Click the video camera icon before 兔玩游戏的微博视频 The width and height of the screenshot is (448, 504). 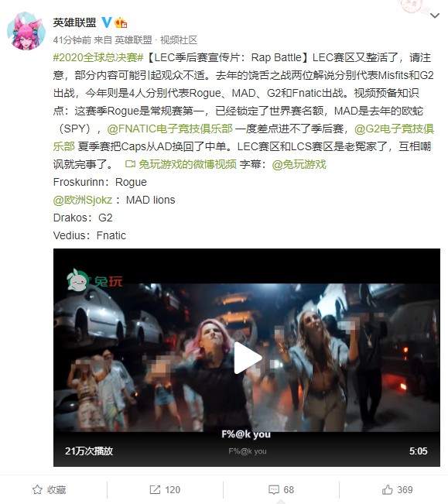click(130, 164)
